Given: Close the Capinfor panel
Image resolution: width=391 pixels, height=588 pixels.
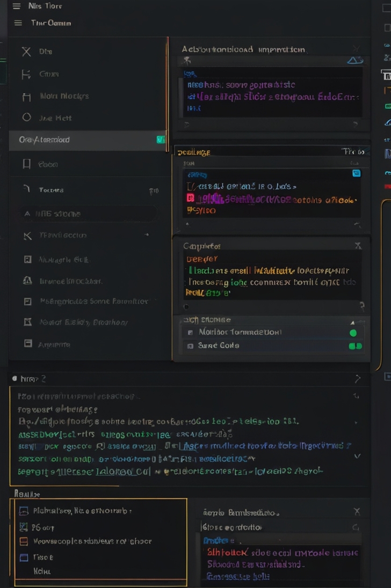Looking at the screenshot, I should point(358,246).
